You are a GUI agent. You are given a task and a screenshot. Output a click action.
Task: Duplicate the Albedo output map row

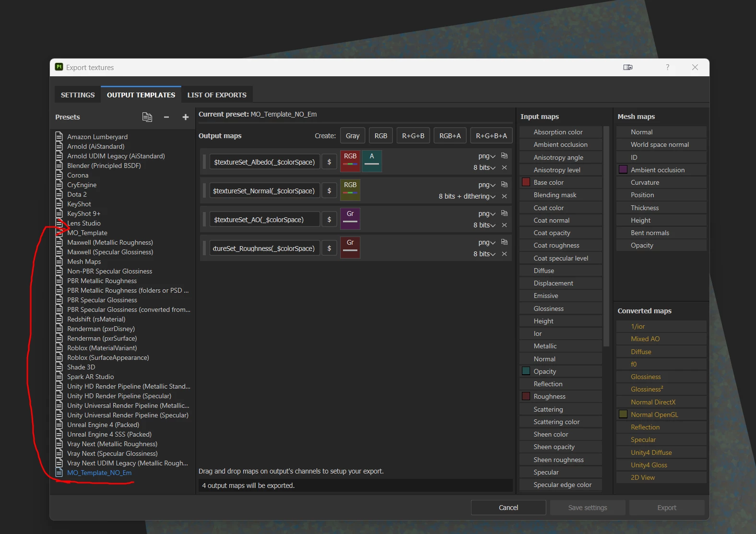(504, 155)
